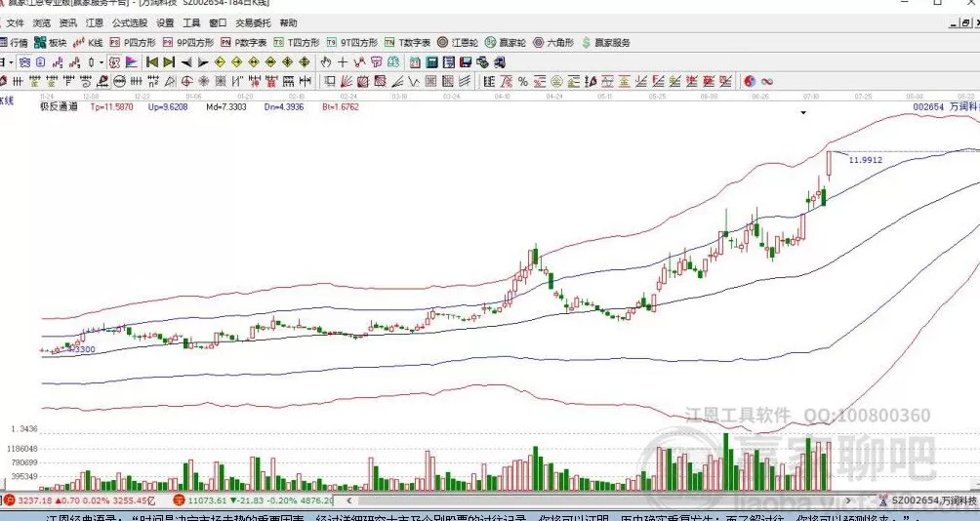
Task: Open the 交易委托 menu
Action: (252, 22)
